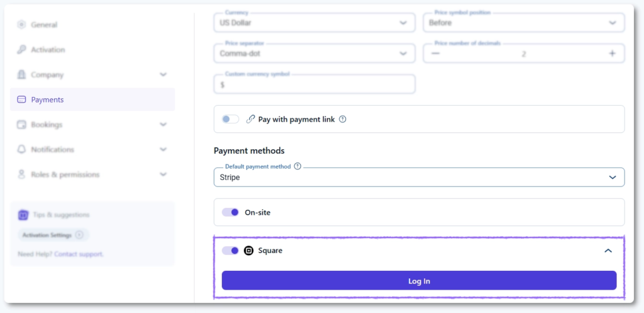Click the Roles & permissions person icon
This screenshot has height=313, width=644.
pyautogui.click(x=21, y=174)
